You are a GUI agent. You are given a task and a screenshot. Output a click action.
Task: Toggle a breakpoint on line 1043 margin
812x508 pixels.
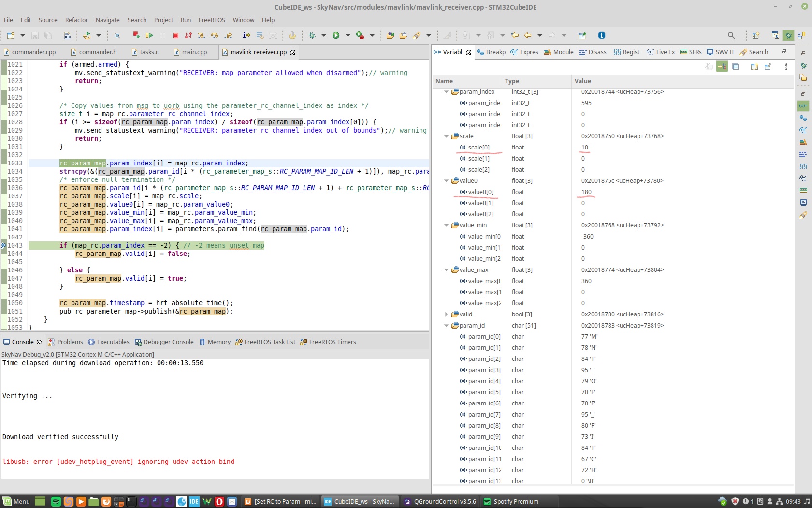tap(5, 245)
